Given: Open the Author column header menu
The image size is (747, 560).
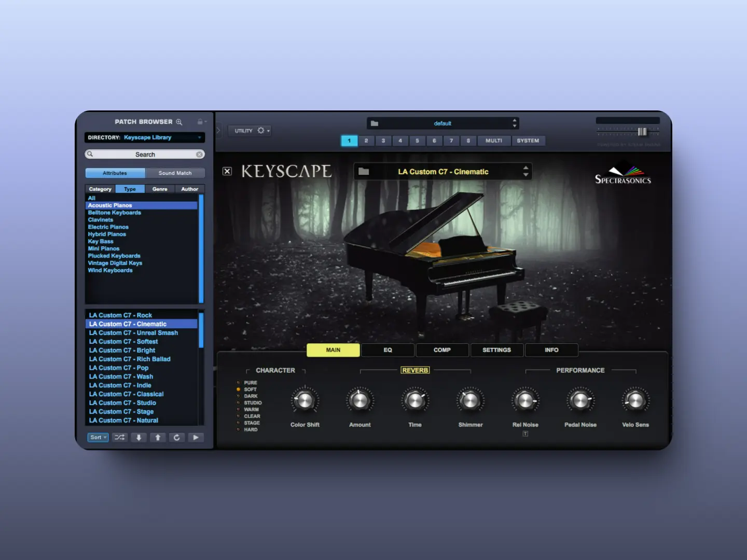Looking at the screenshot, I should [190, 189].
